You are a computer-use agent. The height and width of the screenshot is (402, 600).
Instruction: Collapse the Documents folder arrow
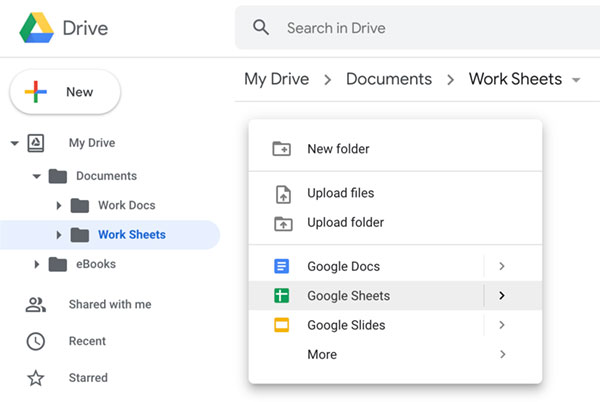(36, 176)
